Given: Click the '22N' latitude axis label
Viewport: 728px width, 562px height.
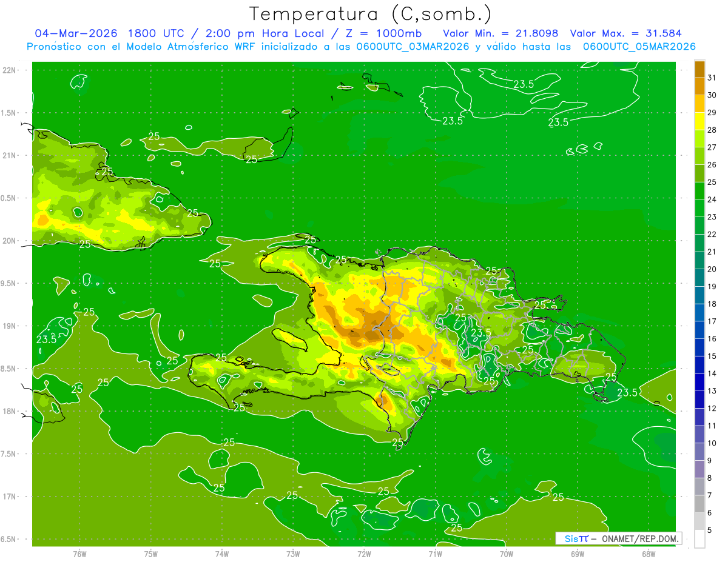Looking at the screenshot, I should (9, 70).
